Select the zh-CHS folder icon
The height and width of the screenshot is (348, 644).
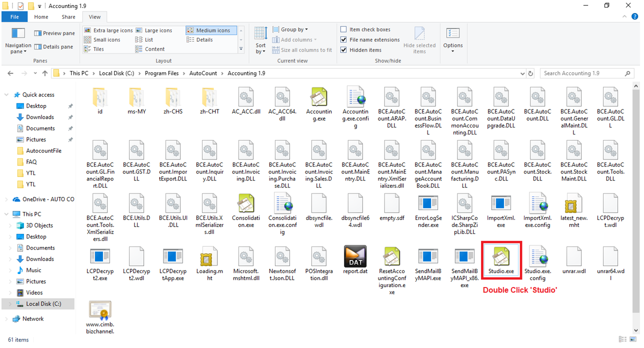tap(172, 96)
